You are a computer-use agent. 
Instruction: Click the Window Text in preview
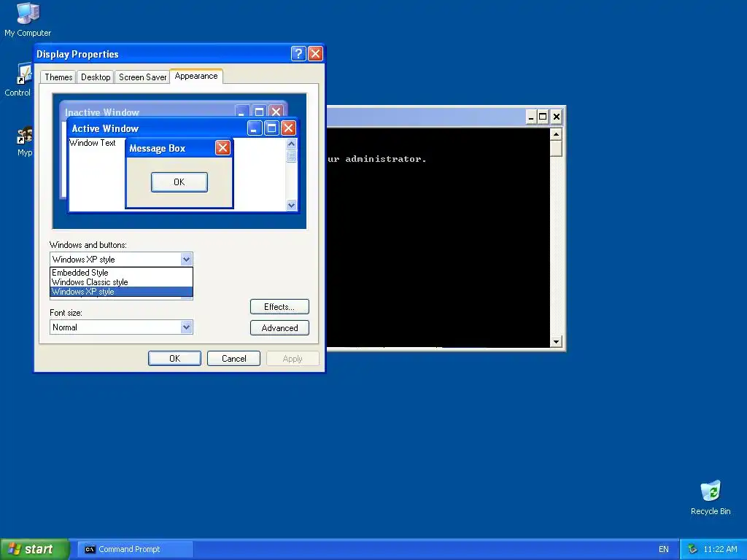click(x=93, y=143)
